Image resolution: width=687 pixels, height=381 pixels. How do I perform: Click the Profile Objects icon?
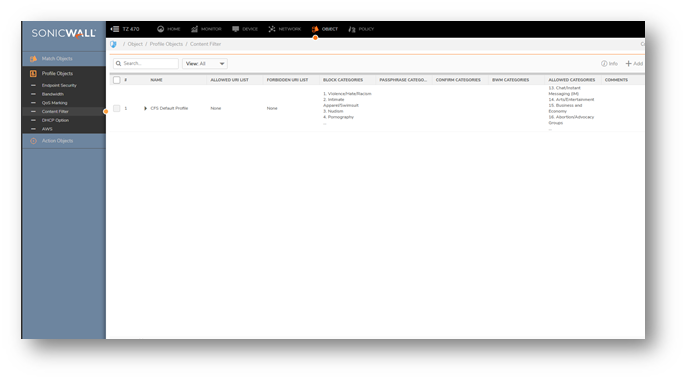33,74
